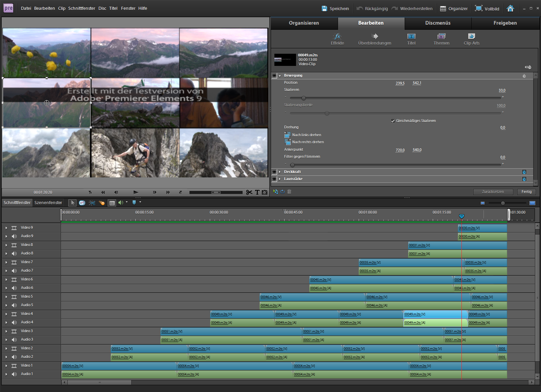This screenshot has width=541, height=392.
Task: Collapse the Bewegung effect section
Action: (x=280, y=76)
